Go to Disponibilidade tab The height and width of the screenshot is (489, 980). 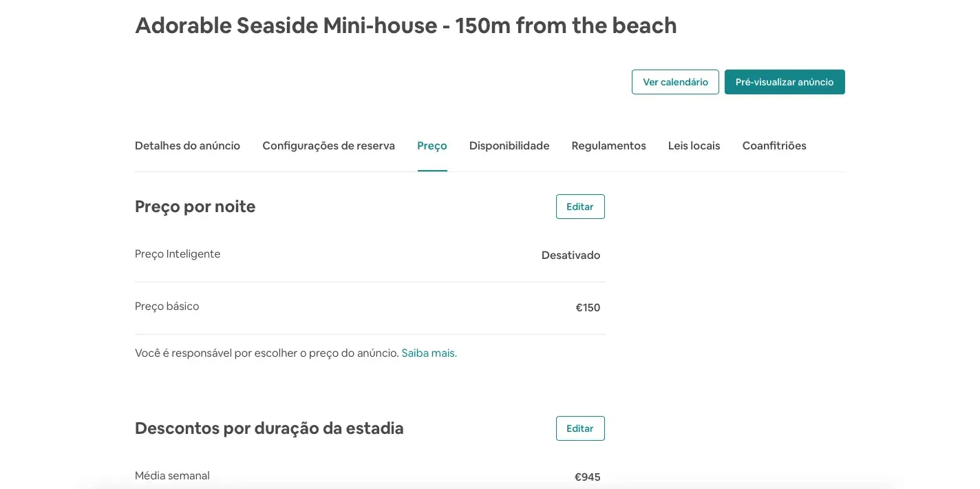click(509, 145)
